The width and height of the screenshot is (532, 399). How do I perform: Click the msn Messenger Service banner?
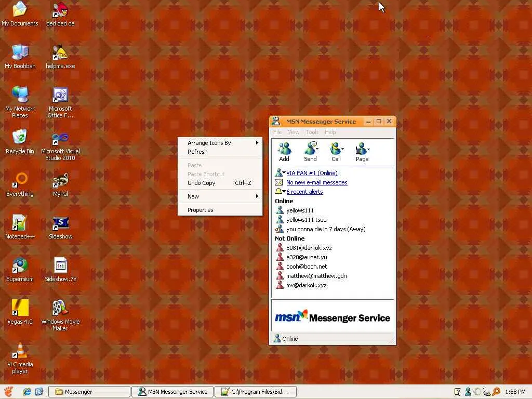(332, 317)
